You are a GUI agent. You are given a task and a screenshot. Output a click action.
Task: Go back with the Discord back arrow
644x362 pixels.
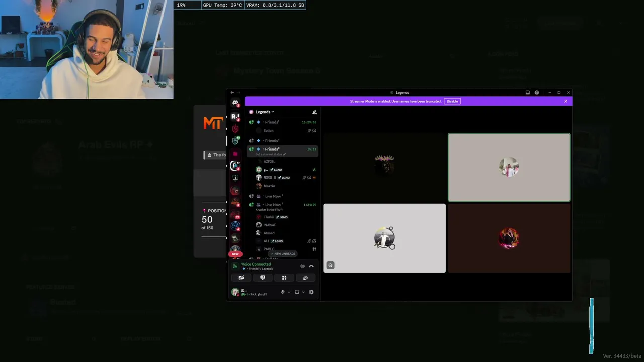click(x=232, y=93)
